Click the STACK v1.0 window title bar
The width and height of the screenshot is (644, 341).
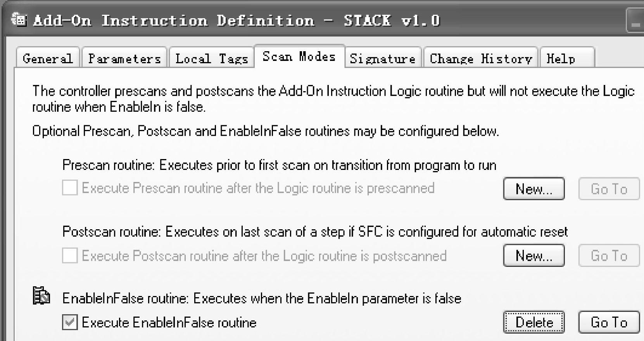310,20
